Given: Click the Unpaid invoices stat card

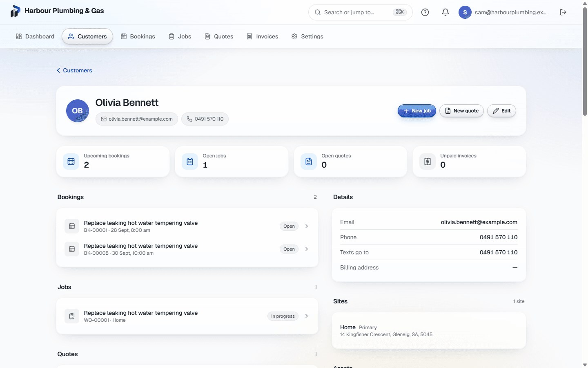Looking at the screenshot, I should point(469,162).
